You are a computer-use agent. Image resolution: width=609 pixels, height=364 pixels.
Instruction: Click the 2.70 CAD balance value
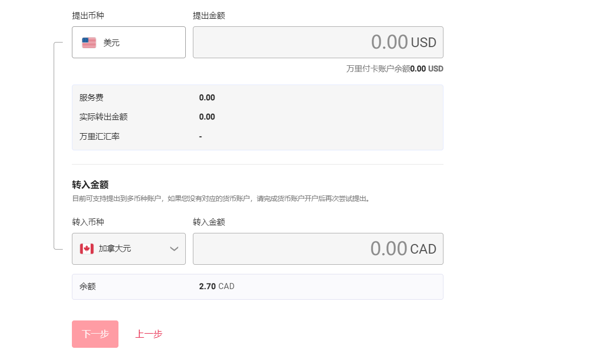click(x=217, y=287)
